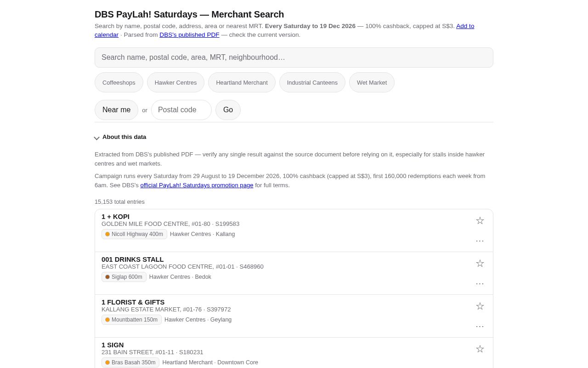The width and height of the screenshot is (588, 368).
Task: Filter by Wet Market category
Action: [372, 82]
